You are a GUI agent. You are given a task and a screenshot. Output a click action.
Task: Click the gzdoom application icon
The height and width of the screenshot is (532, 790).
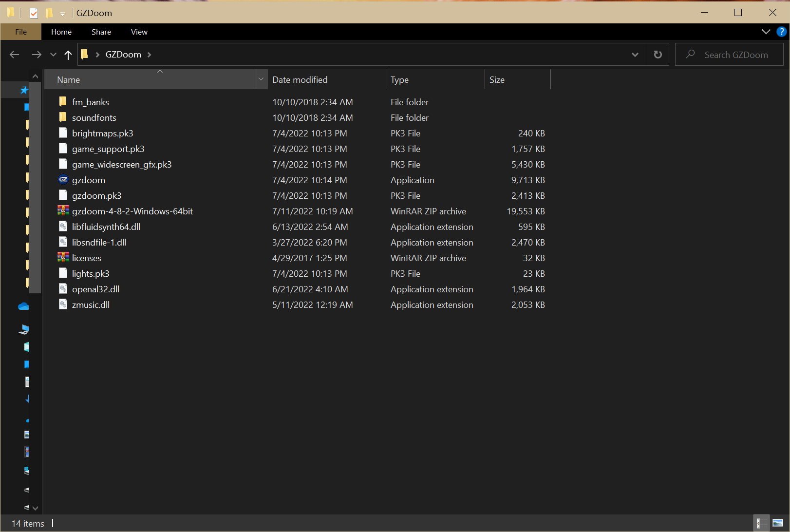(63, 180)
